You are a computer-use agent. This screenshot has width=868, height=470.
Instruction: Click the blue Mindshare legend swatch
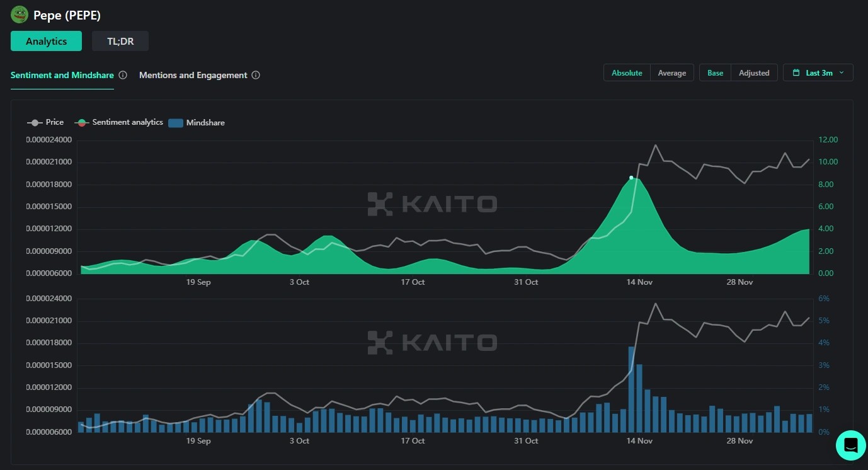(x=175, y=123)
